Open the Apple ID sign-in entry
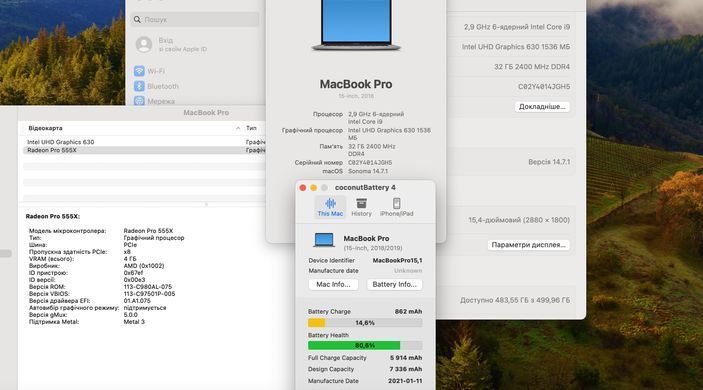703x390 pixels. 195,44
